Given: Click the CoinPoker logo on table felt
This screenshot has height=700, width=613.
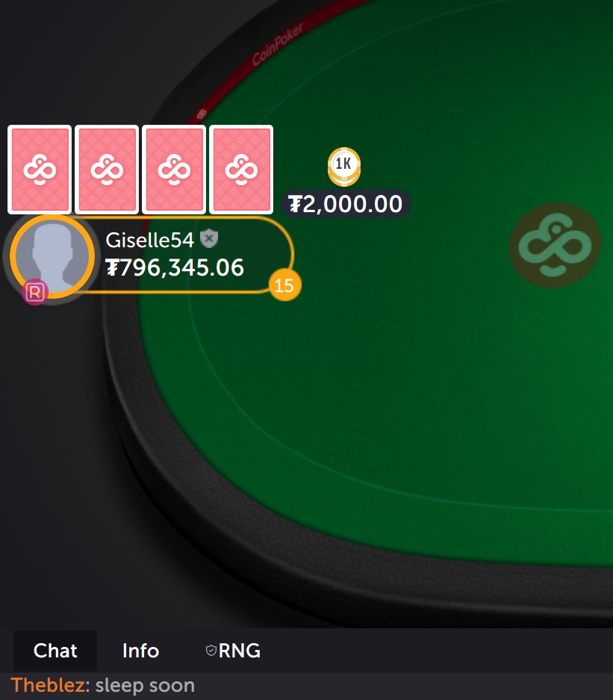Looking at the screenshot, I should pyautogui.click(x=555, y=245).
